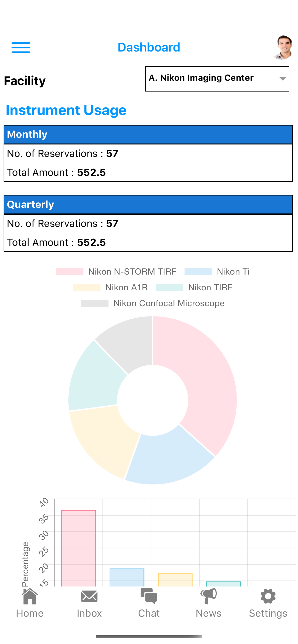Click the Nikon A1R legend label

126,287
